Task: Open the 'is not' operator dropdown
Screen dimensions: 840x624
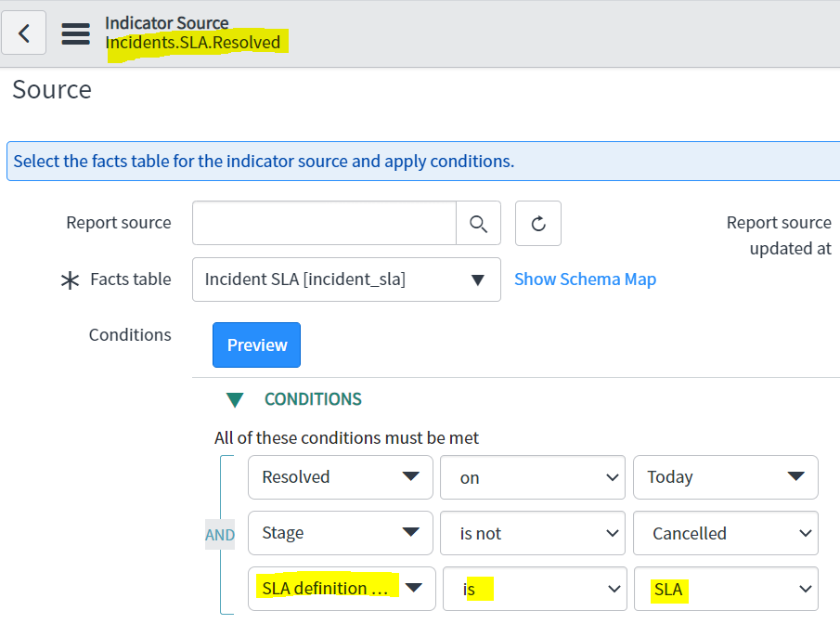Action: [533, 533]
